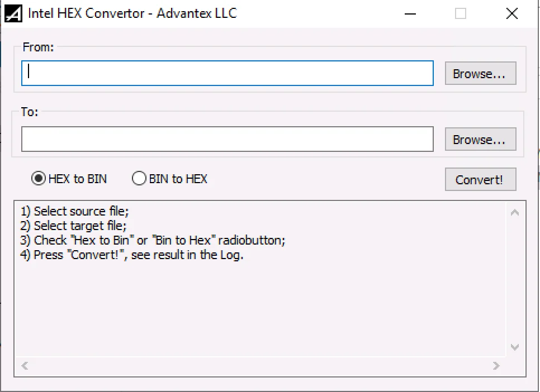Click into the To target file field

(x=227, y=139)
